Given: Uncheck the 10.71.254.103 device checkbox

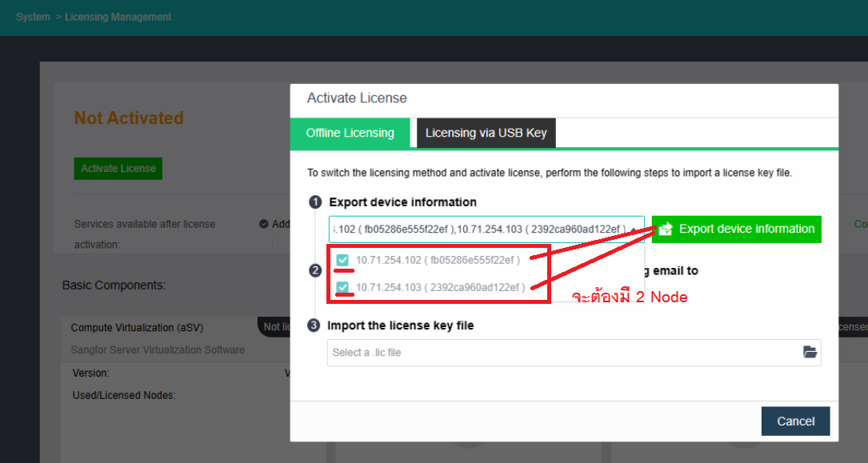Looking at the screenshot, I should (342, 285).
